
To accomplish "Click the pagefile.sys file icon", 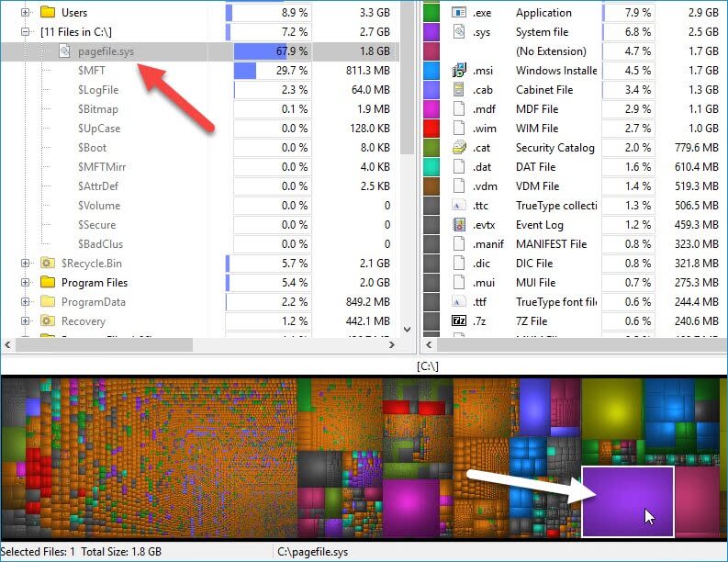I will tap(65, 51).
